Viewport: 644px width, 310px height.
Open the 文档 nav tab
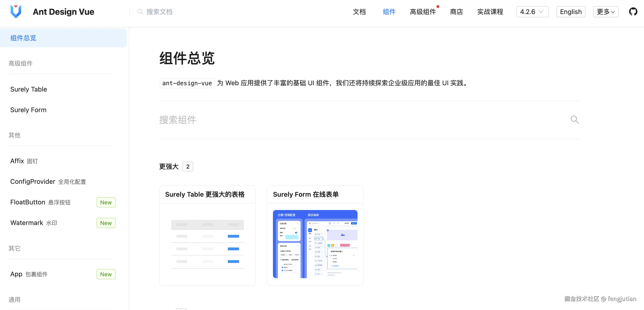[359, 12]
